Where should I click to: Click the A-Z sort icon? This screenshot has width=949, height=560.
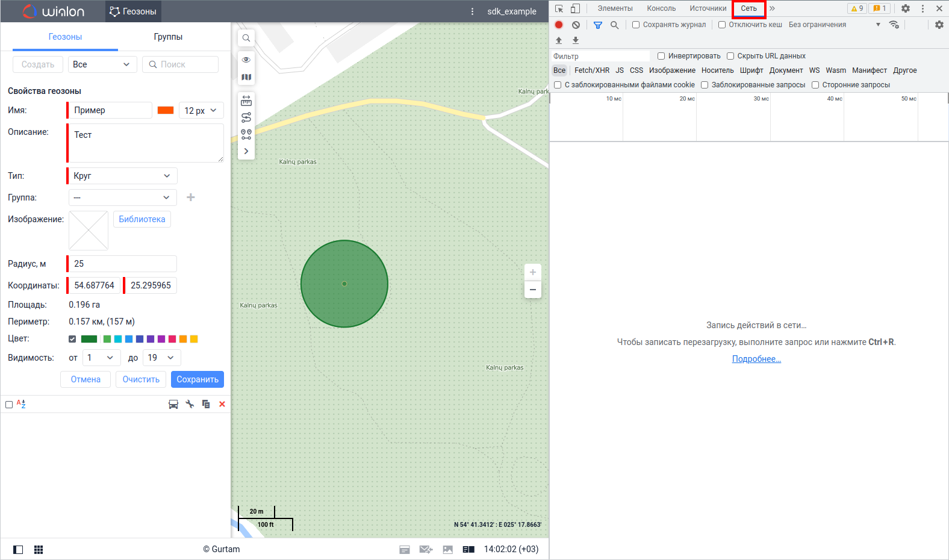click(21, 404)
